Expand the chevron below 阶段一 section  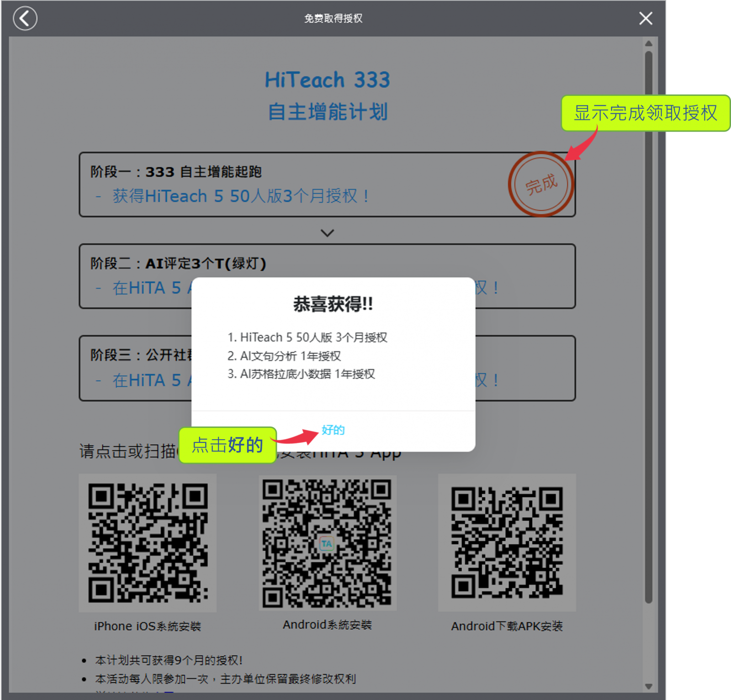(x=327, y=233)
